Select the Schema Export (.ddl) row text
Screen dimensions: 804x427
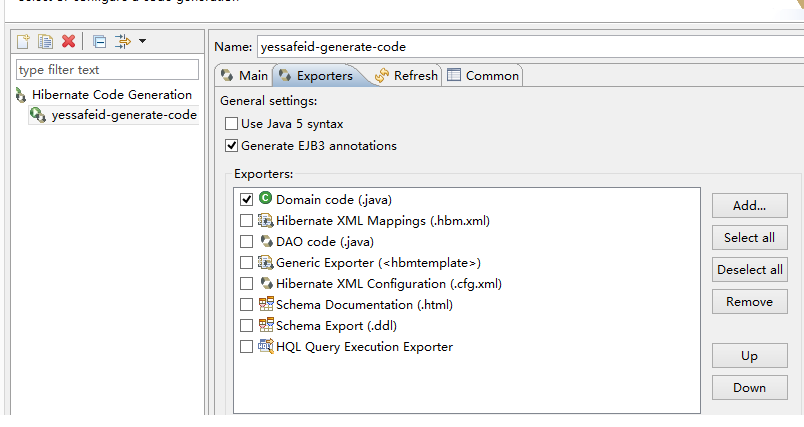(336, 326)
